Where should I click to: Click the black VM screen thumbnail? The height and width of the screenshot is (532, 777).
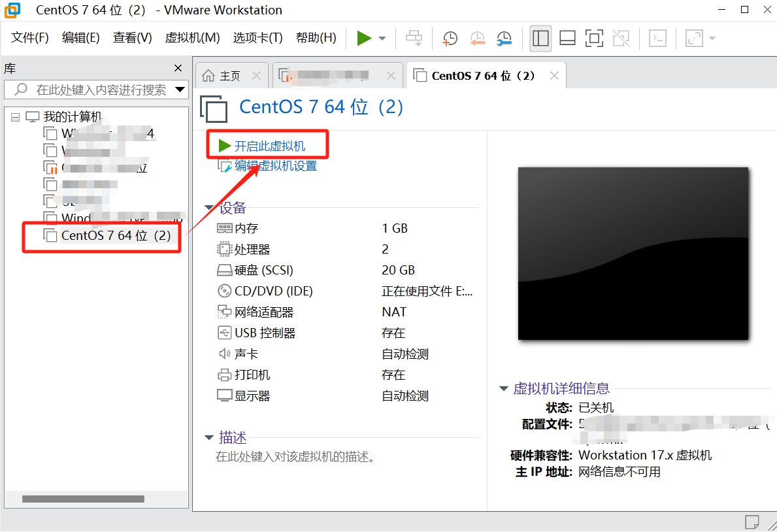tap(633, 254)
